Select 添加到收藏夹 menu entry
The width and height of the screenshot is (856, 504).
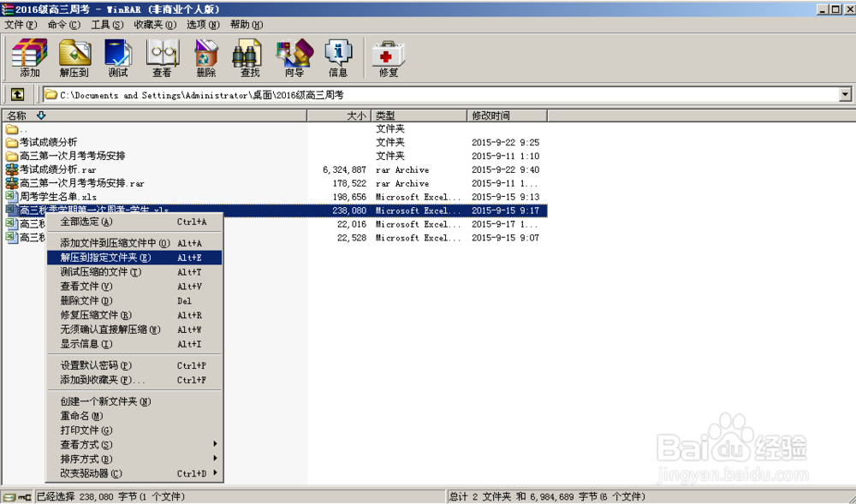click(x=134, y=380)
